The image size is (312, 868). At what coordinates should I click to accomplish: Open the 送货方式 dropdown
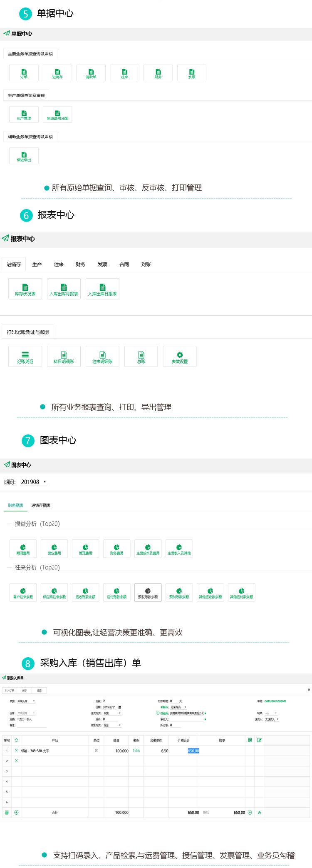point(112,713)
